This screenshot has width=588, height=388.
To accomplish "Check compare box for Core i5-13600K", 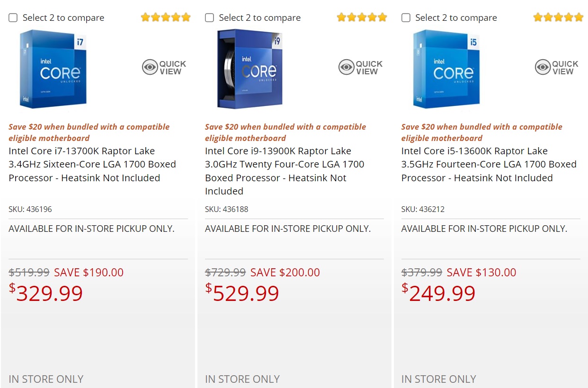I will 406,18.
